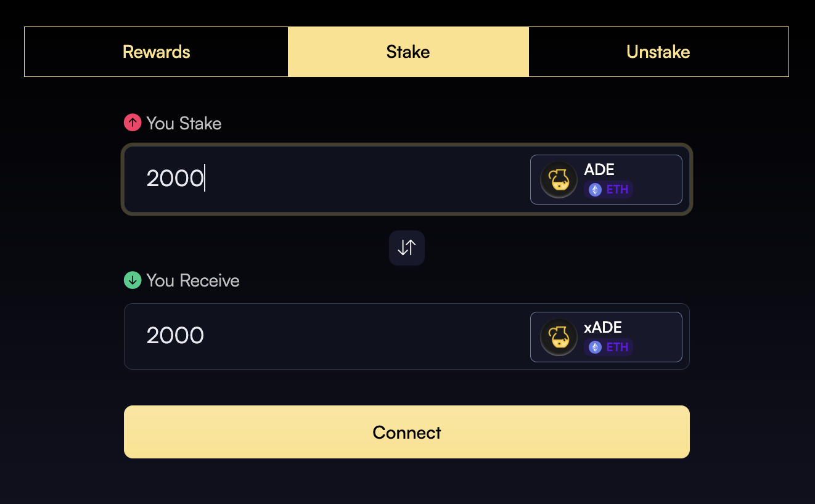The image size is (815, 504).
Task: Click the red up-arrow icon beside You Stake
Action: click(133, 123)
